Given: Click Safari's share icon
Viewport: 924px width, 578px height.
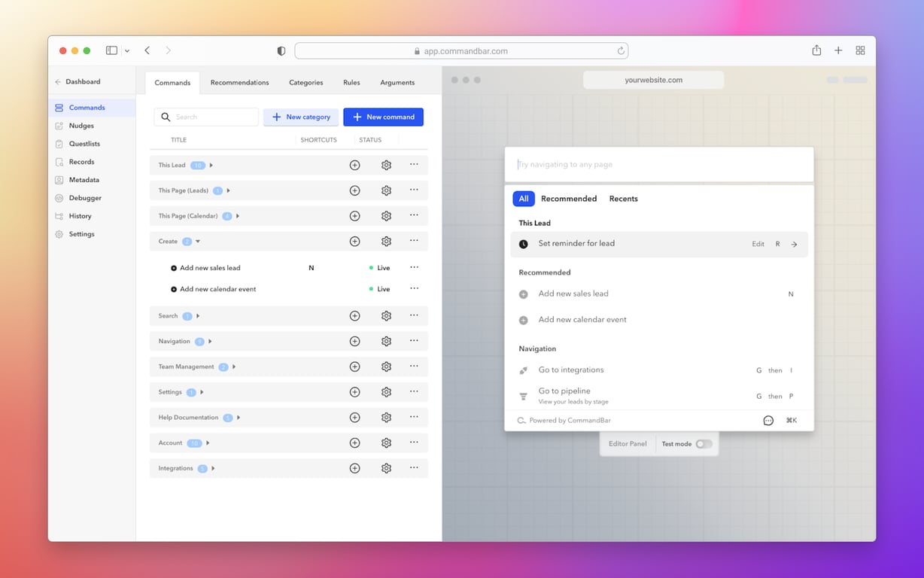Looking at the screenshot, I should pos(816,50).
